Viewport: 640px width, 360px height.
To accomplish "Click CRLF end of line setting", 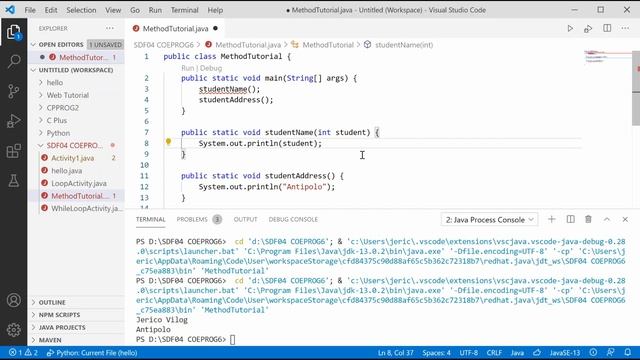I will (494, 353).
